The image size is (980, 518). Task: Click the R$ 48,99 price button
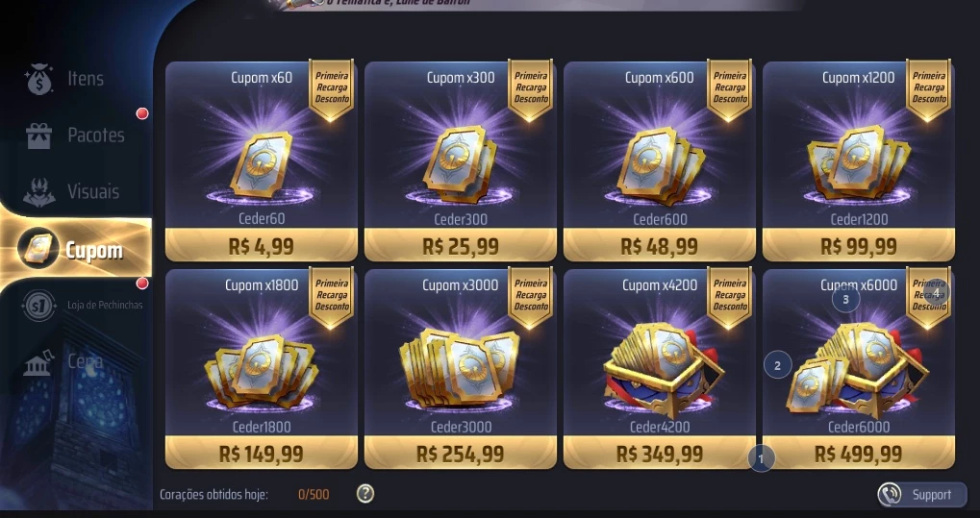[x=660, y=246]
